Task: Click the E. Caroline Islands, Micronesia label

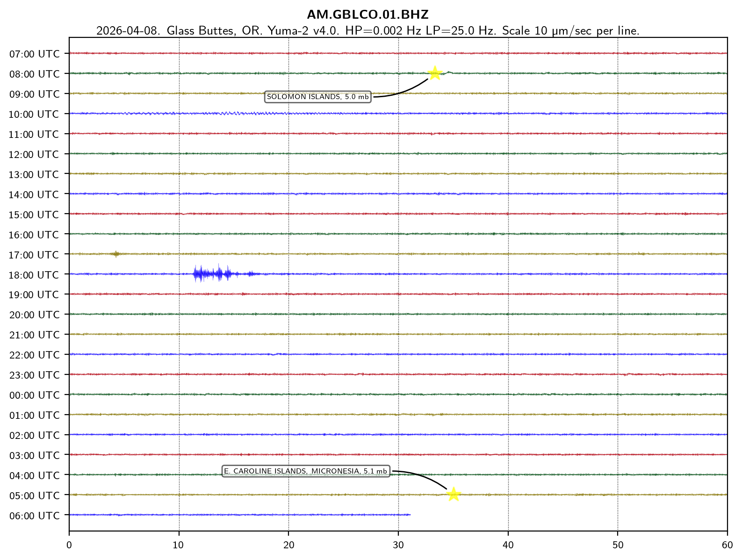Action: click(306, 471)
